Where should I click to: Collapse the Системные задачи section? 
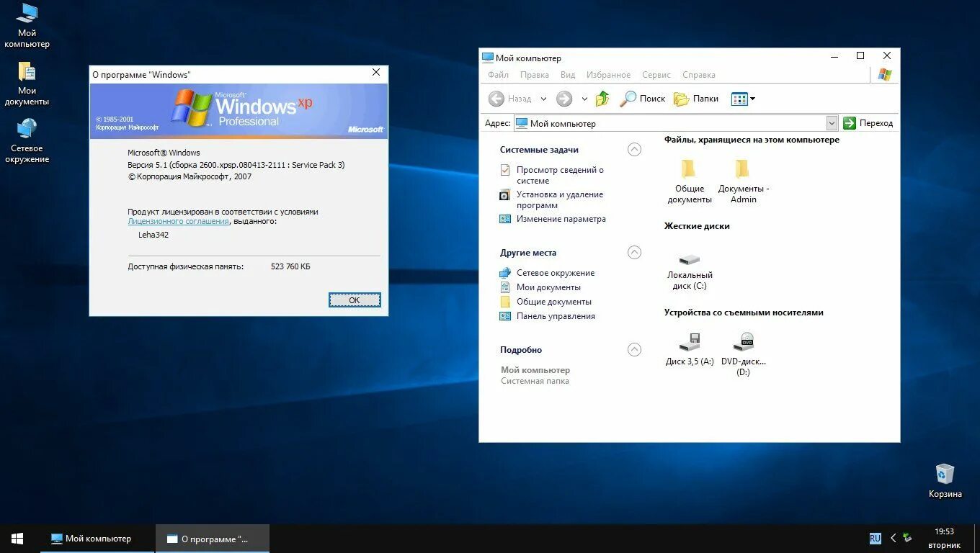[634, 149]
